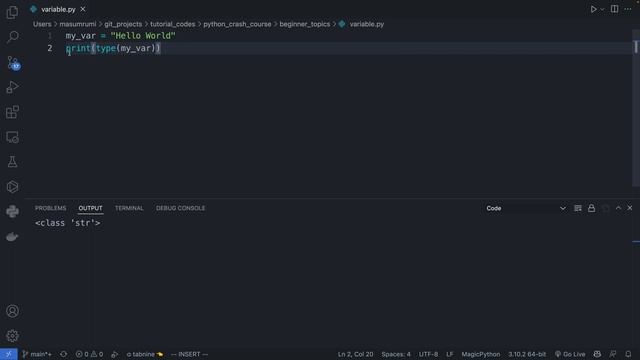Open the Run and Debug view
The width and height of the screenshot is (640, 360).
click(12, 87)
